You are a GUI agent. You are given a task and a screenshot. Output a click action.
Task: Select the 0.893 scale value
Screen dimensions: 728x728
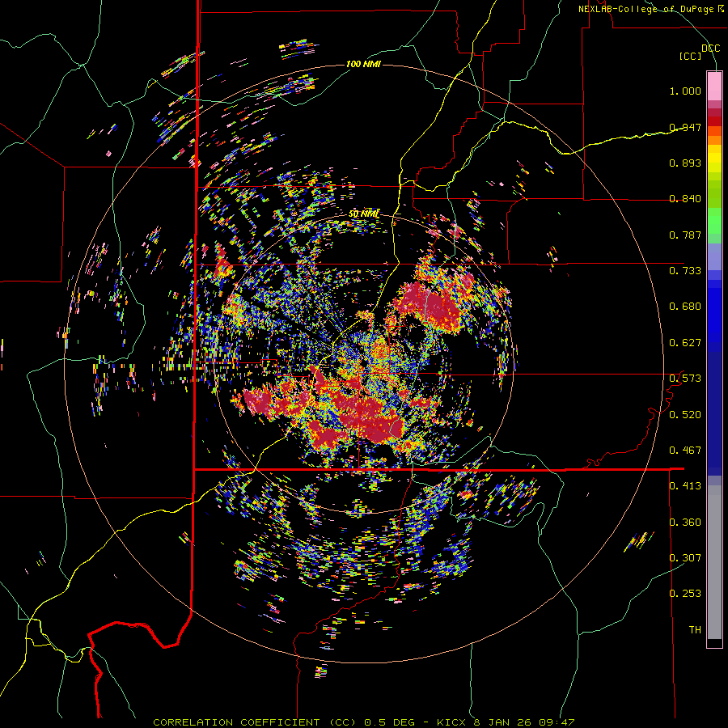click(685, 163)
